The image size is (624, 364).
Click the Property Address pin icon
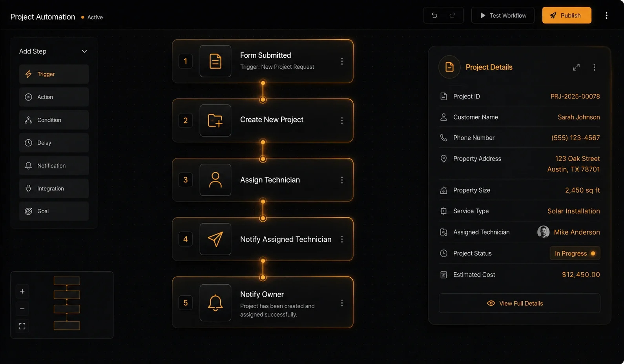[x=443, y=158]
